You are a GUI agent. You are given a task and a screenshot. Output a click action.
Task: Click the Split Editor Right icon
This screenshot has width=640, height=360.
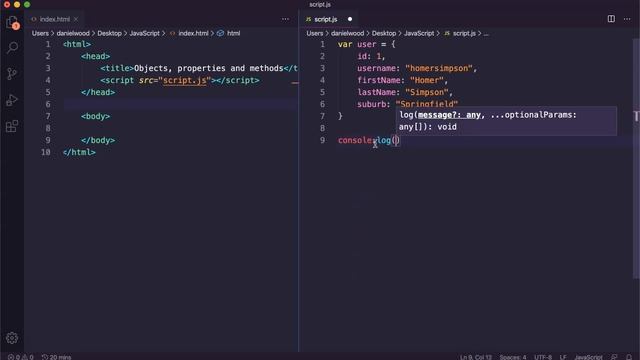[611, 19]
